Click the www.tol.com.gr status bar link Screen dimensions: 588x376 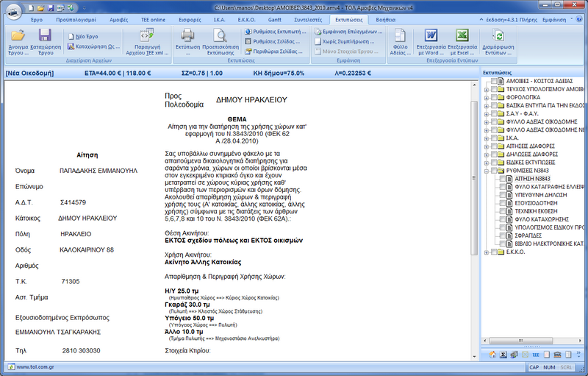pyautogui.click(x=33, y=366)
